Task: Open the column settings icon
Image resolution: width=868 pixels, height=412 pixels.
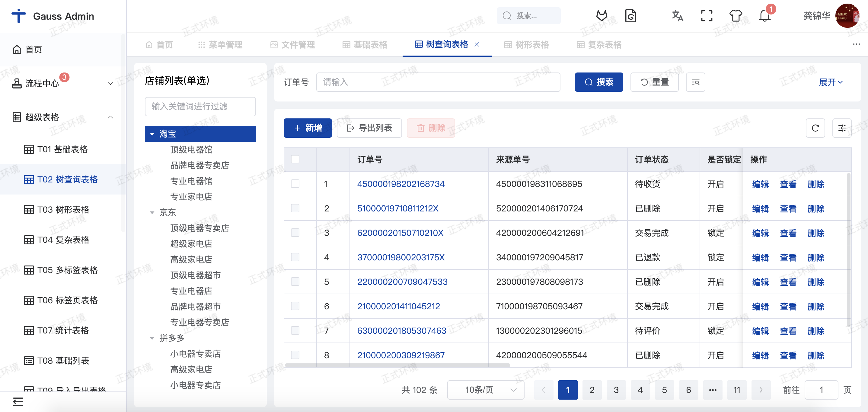Action: (842, 128)
